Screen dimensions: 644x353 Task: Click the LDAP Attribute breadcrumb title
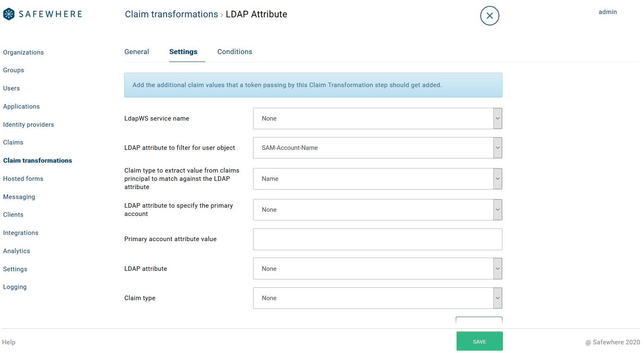(256, 14)
